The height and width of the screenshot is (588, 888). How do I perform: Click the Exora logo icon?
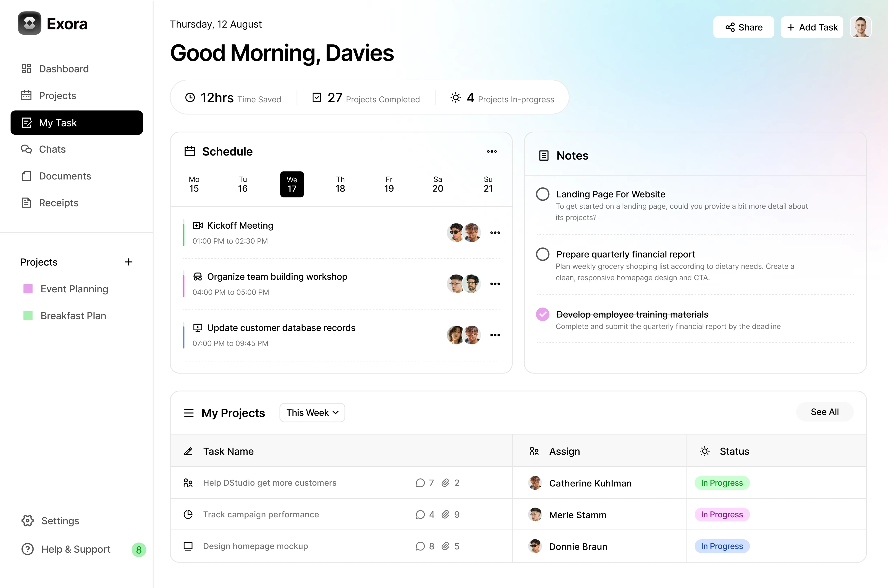coord(29,23)
